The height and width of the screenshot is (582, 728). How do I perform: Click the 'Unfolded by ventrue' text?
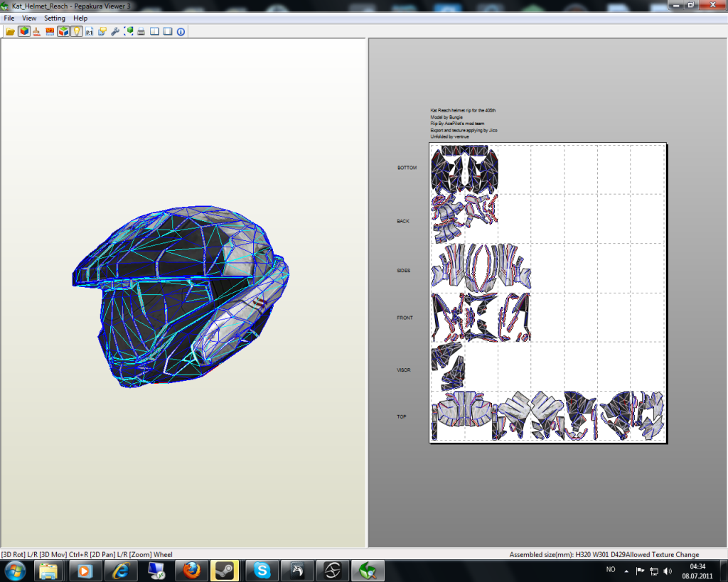[x=449, y=136]
